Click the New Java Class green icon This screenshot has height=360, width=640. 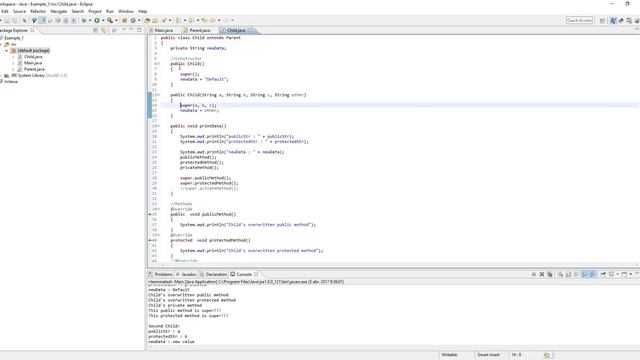pyautogui.click(x=133, y=20)
